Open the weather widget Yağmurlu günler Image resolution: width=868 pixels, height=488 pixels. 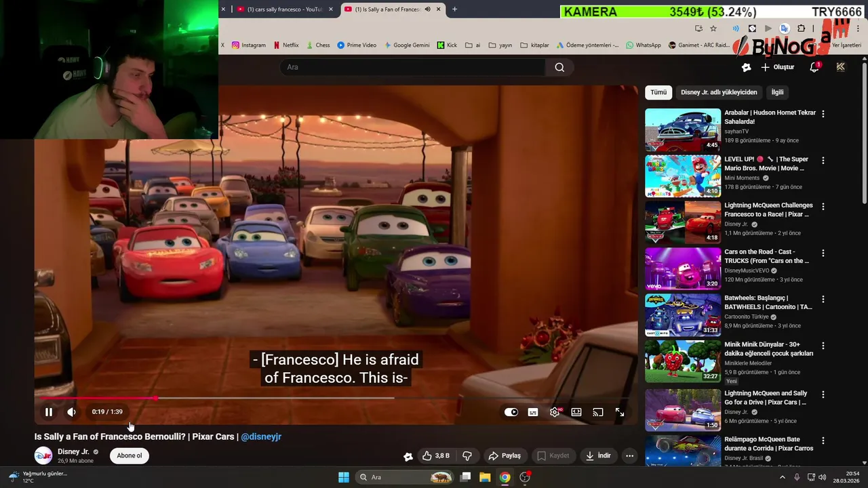pos(38,477)
